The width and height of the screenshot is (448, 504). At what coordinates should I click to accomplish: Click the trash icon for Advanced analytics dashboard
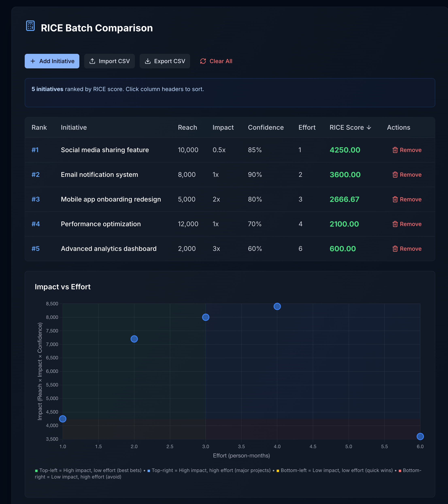point(395,248)
